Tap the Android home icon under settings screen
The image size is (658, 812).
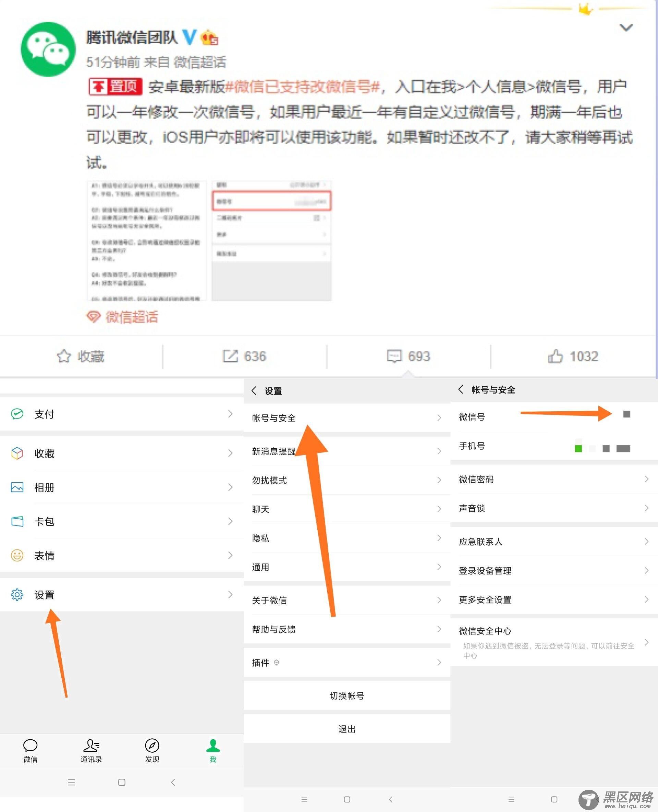(x=347, y=799)
